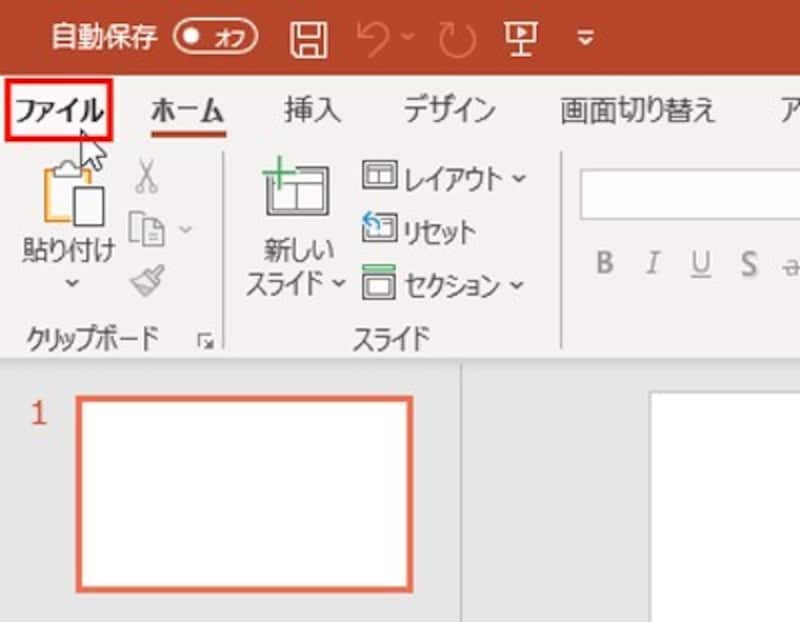This screenshot has width=800, height=622.
Task: Click the Save floppy disk icon
Action: [309, 38]
